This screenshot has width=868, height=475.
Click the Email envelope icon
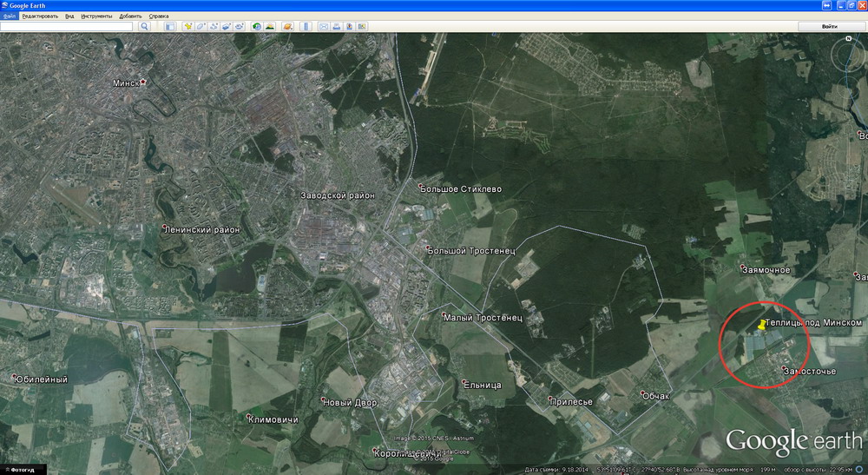324,26
